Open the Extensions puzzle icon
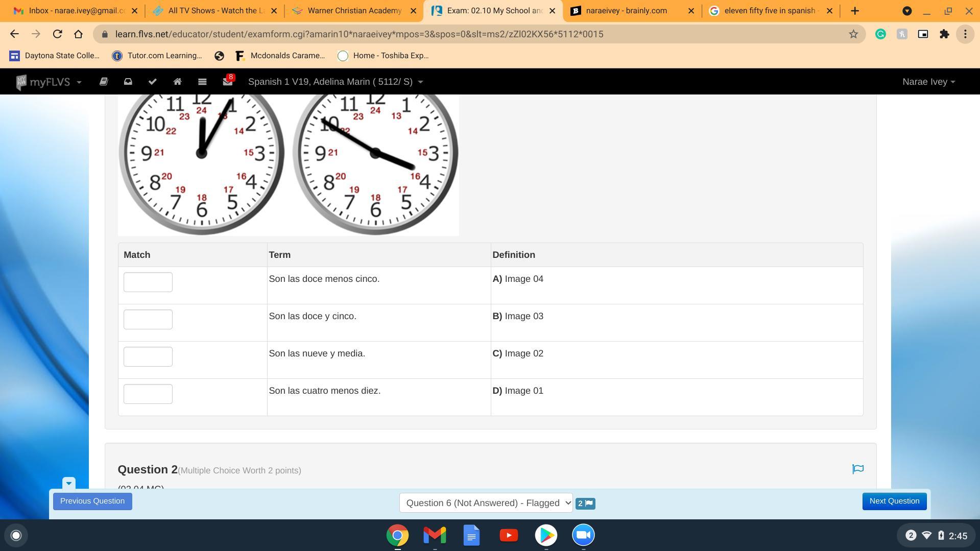Viewport: 980px width, 551px height. pos(944,34)
